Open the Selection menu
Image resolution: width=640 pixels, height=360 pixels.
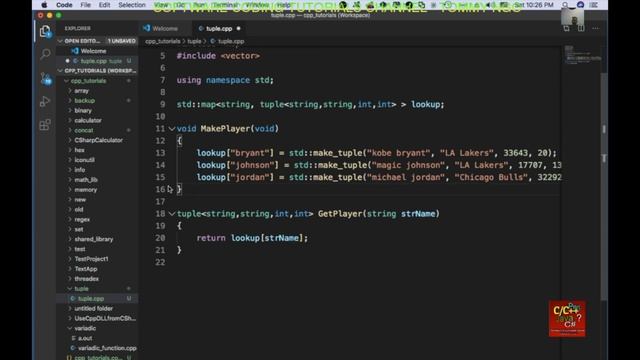(x=132, y=5)
